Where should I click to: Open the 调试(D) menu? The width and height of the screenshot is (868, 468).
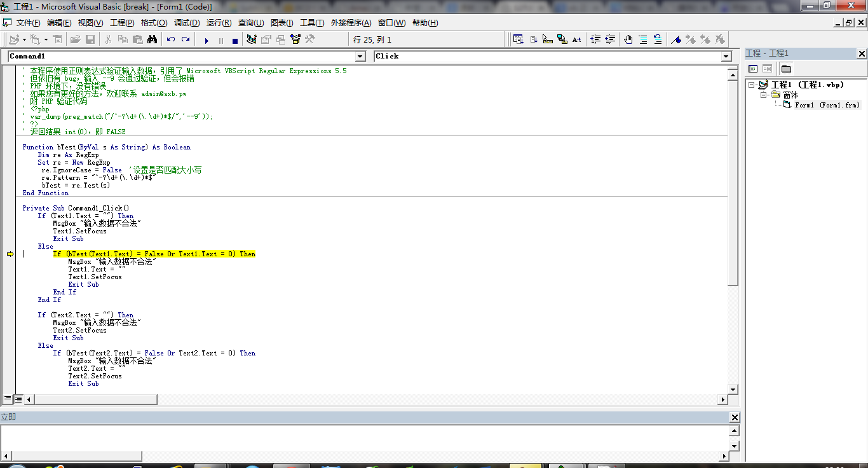[x=187, y=23]
